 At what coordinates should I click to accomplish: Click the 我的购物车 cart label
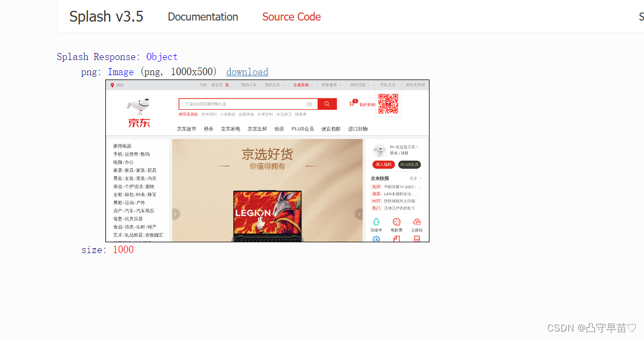pos(367,104)
